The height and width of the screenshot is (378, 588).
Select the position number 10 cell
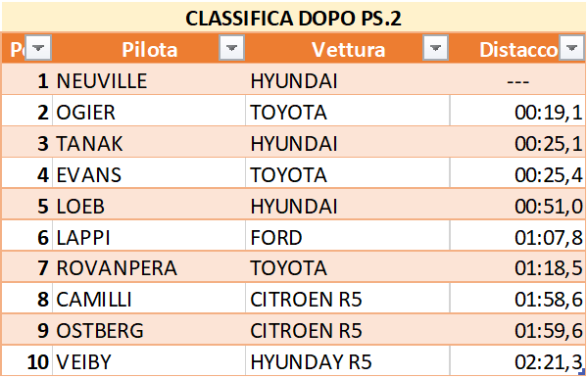(x=27, y=360)
